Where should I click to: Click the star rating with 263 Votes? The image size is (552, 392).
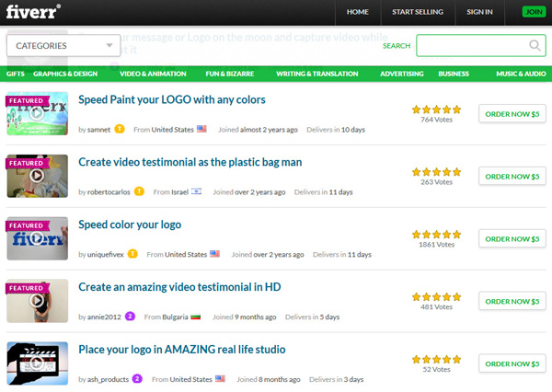click(436, 172)
